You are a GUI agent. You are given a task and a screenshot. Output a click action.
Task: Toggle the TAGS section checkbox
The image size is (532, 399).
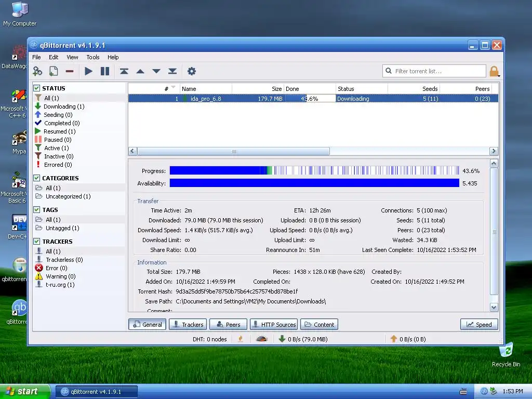point(37,210)
